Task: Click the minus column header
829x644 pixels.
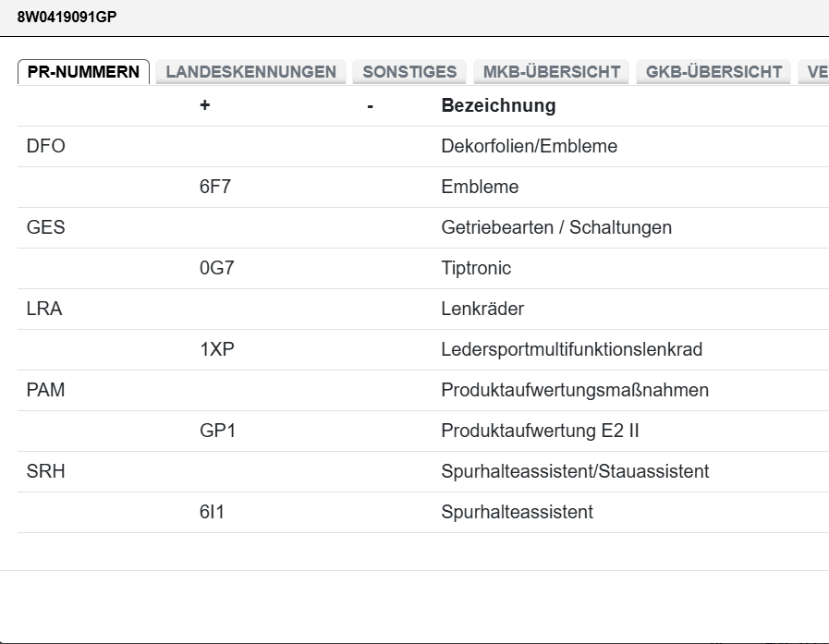Action: click(370, 106)
